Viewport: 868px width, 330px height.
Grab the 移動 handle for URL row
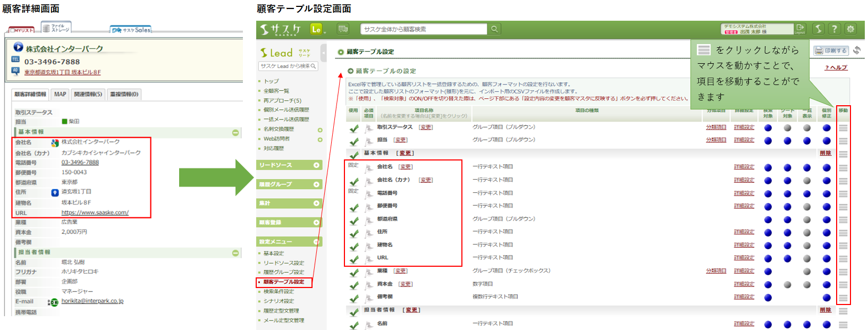pos(843,259)
